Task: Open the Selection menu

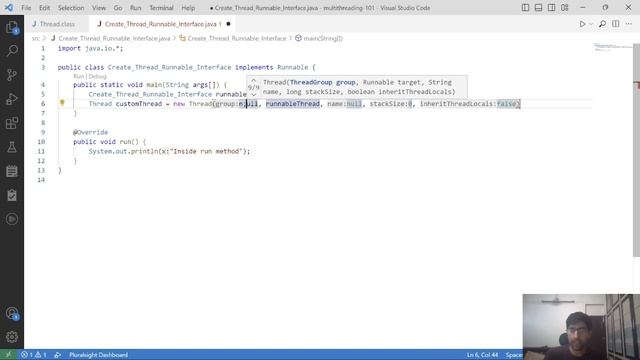Action: click(71, 8)
